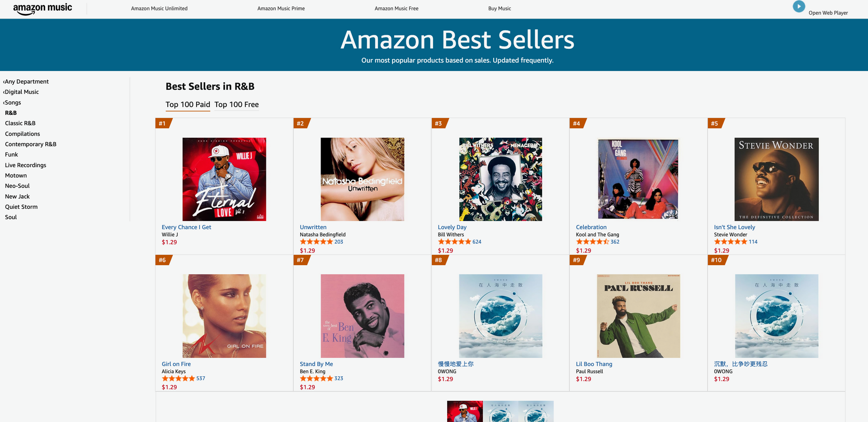Open the Kool and The Gang album cover

(x=638, y=179)
